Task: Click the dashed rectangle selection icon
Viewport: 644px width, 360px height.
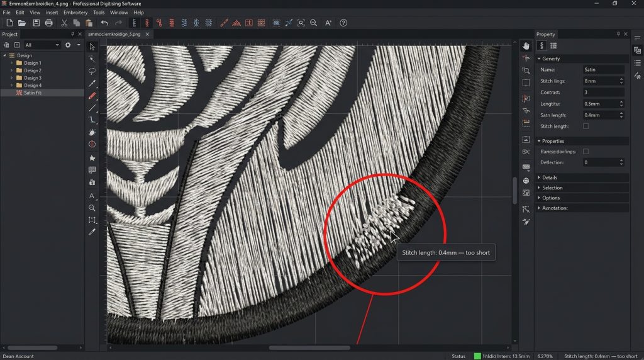Action: tap(526, 82)
